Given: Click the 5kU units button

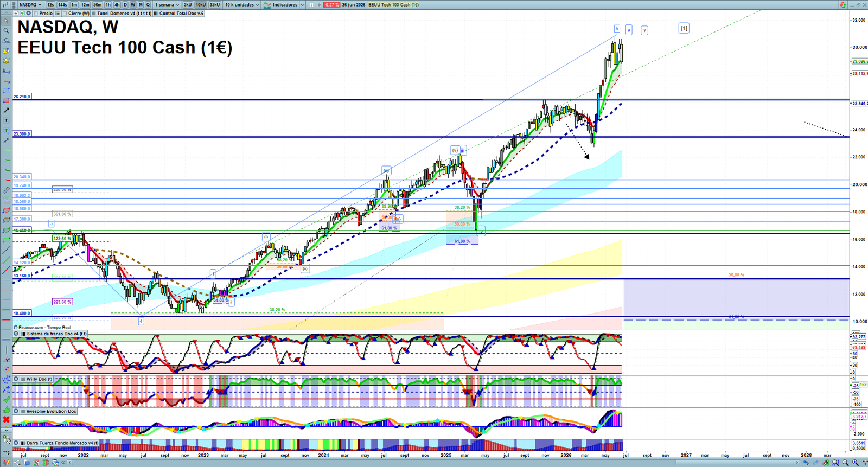Looking at the screenshot, I should [x=188, y=5].
